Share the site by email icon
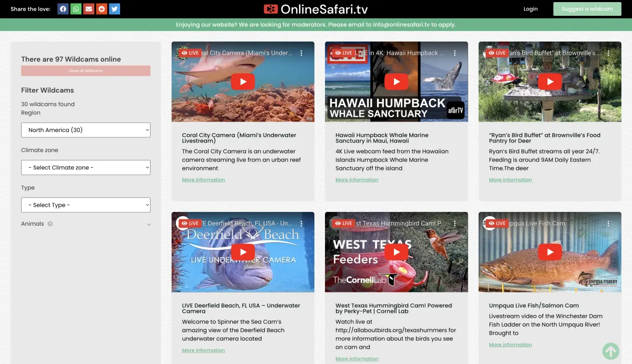This screenshot has width=632, height=364. coord(89,9)
